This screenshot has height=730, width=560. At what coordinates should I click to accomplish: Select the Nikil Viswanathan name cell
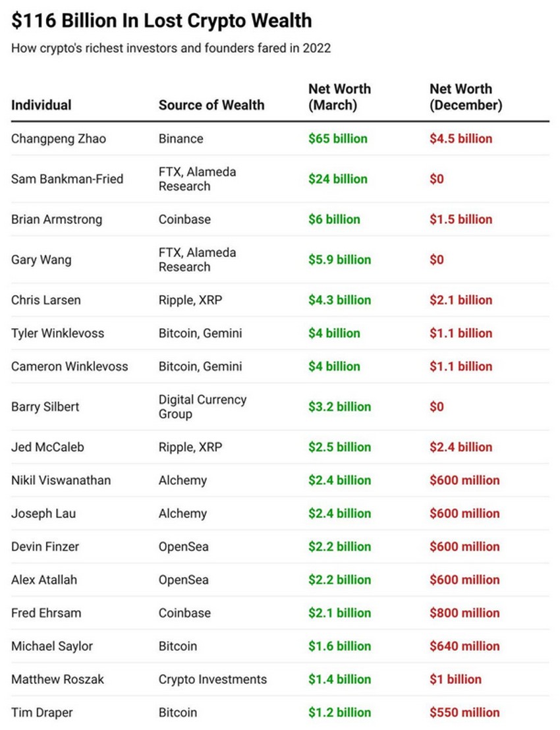[61, 480]
